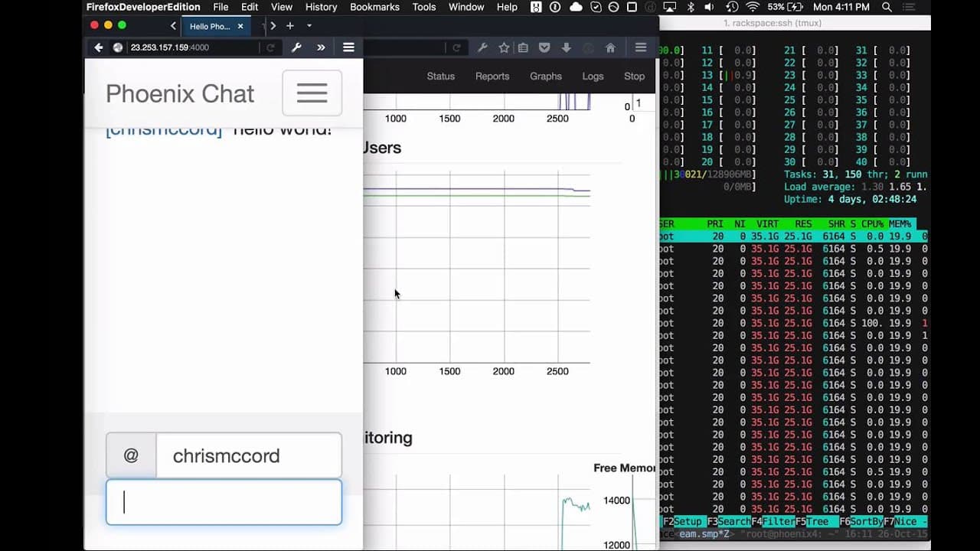Click the 53% battery indicator

(x=786, y=7)
